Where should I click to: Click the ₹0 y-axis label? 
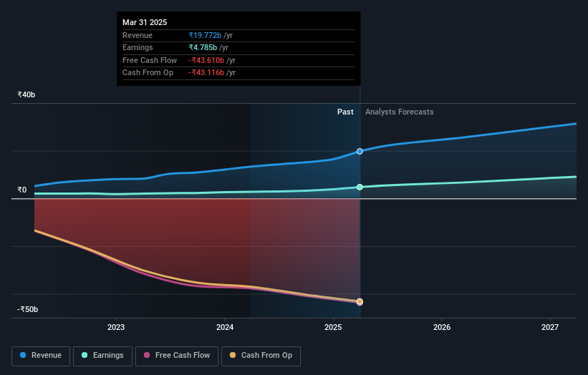pyautogui.click(x=22, y=190)
